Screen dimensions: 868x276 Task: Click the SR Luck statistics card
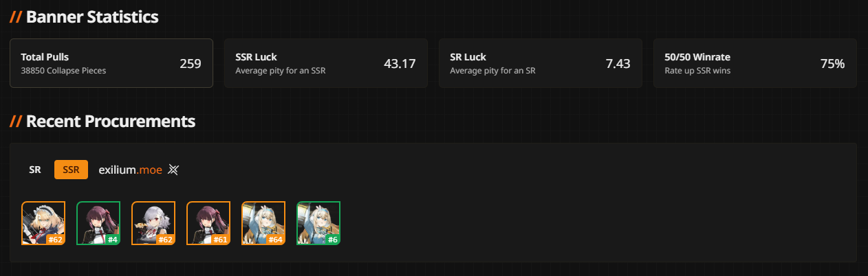tap(541, 63)
